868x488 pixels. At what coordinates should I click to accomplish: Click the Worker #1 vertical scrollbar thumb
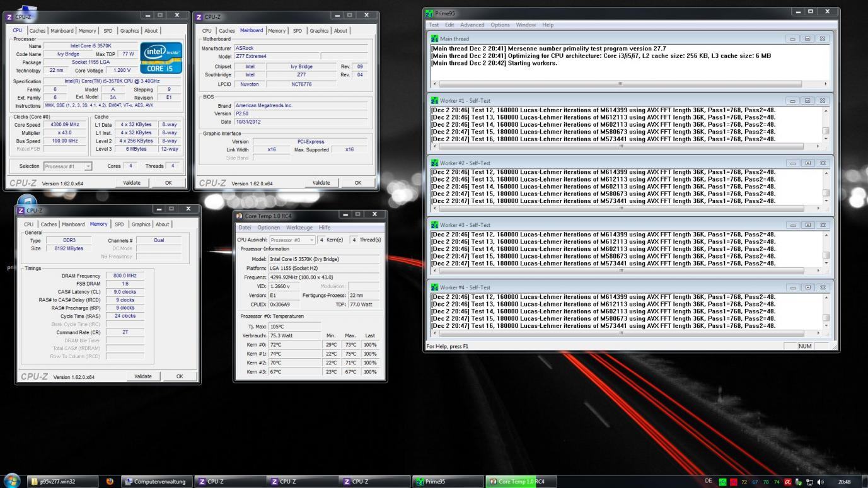826,131
